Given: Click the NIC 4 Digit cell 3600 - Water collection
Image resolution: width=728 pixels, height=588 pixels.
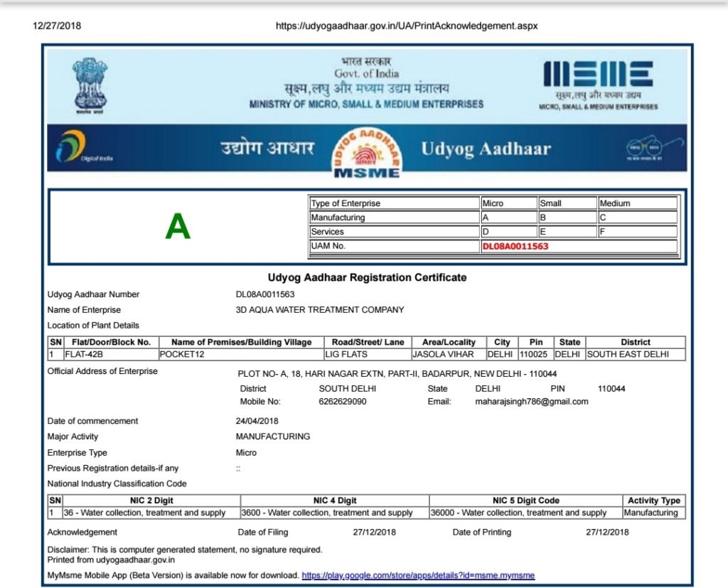Looking at the screenshot, I should click(x=335, y=513).
